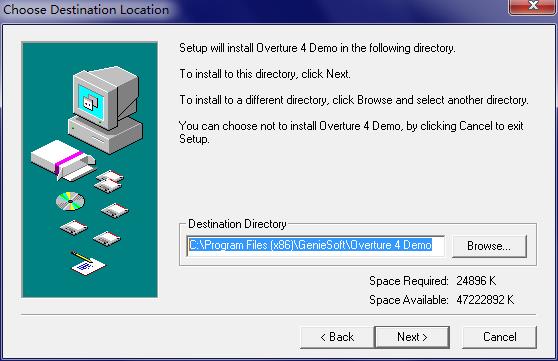The height and width of the screenshot is (361, 558).
Task: Select the rainbow CD disc graphic
Action: coord(70,201)
